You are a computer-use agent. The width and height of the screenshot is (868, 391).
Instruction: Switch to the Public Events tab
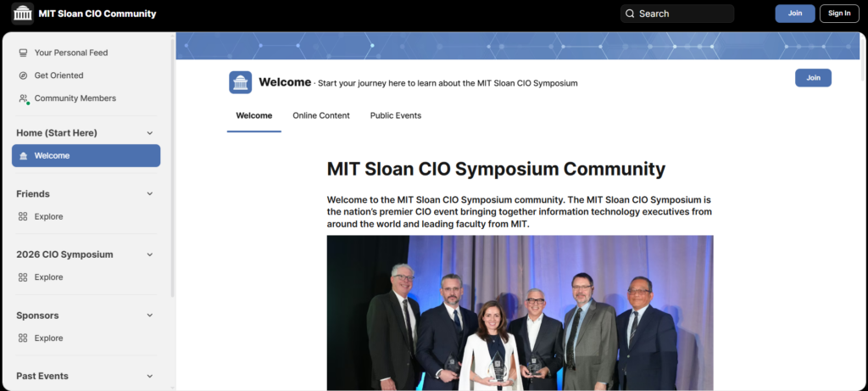[396, 115]
